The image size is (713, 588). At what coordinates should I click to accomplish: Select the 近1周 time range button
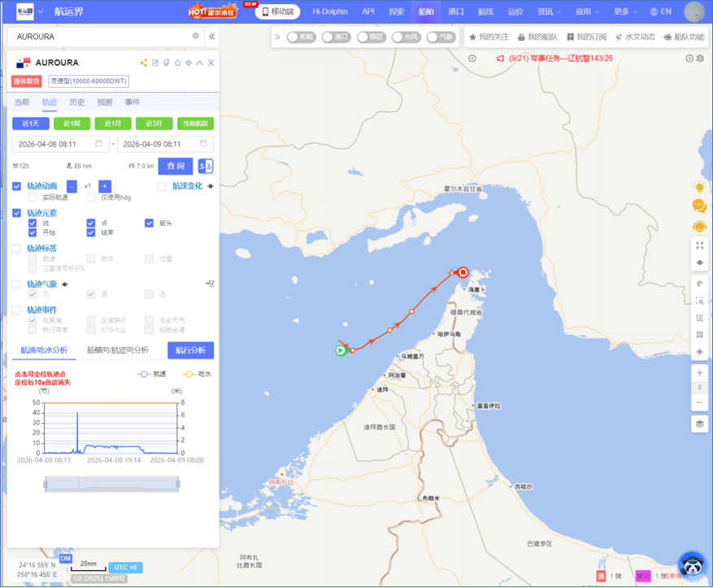click(x=72, y=124)
